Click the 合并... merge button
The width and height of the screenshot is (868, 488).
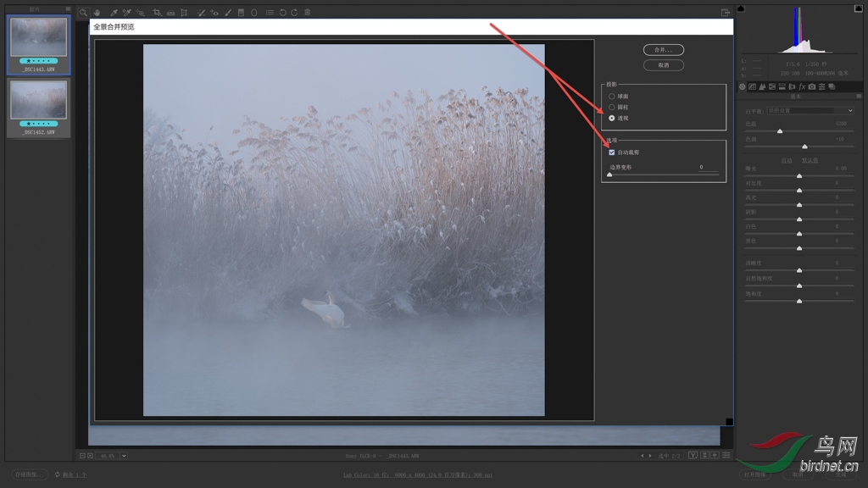coord(663,50)
